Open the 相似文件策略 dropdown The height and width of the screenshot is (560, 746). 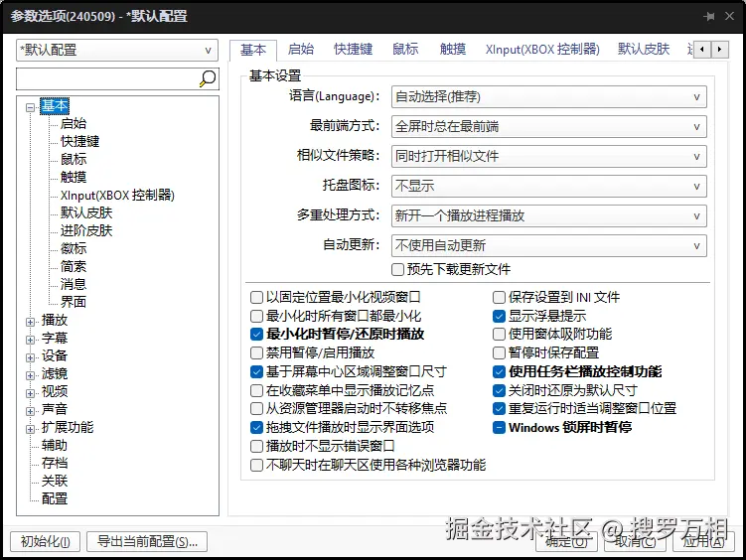[x=548, y=157]
